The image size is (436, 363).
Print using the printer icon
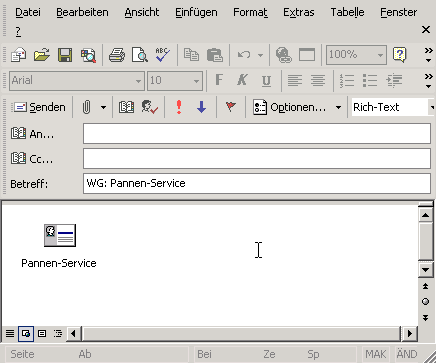117,55
